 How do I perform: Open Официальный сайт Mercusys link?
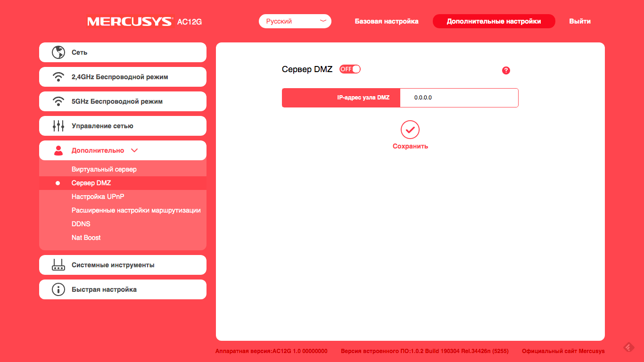click(563, 351)
